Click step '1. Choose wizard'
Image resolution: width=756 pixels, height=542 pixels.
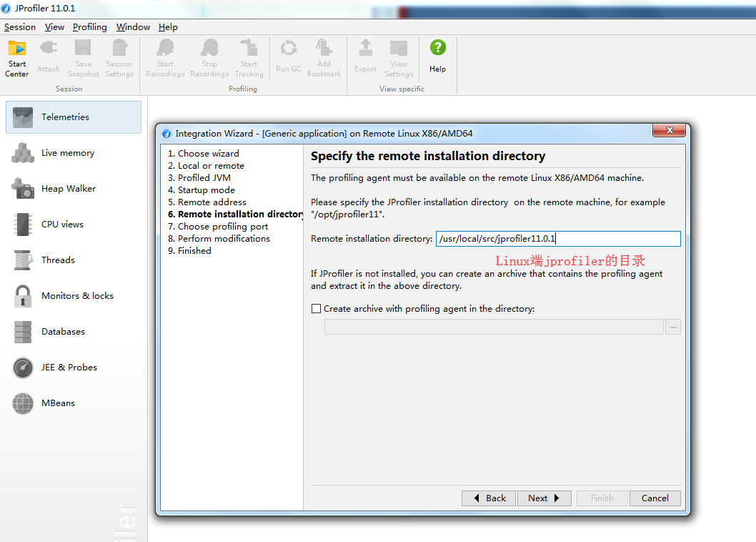pos(204,154)
